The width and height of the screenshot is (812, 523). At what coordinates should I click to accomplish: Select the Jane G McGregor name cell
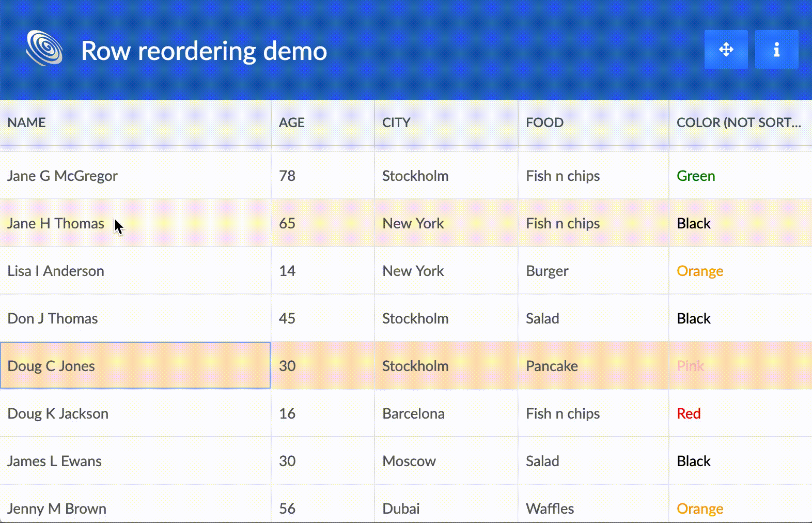tap(63, 176)
